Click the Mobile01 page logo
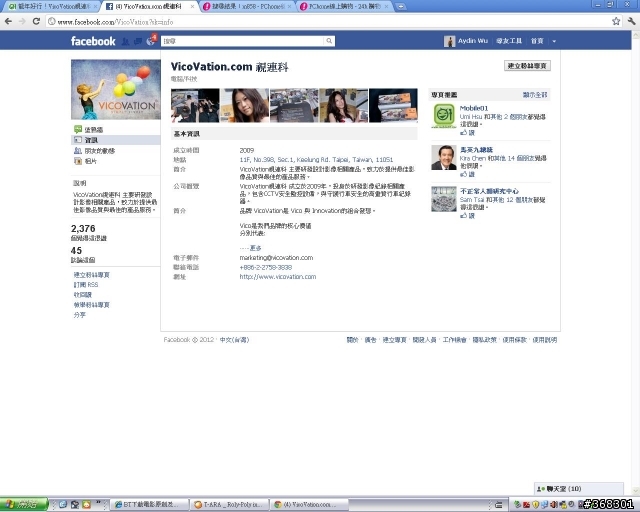This screenshot has width=640, height=512. click(x=444, y=116)
